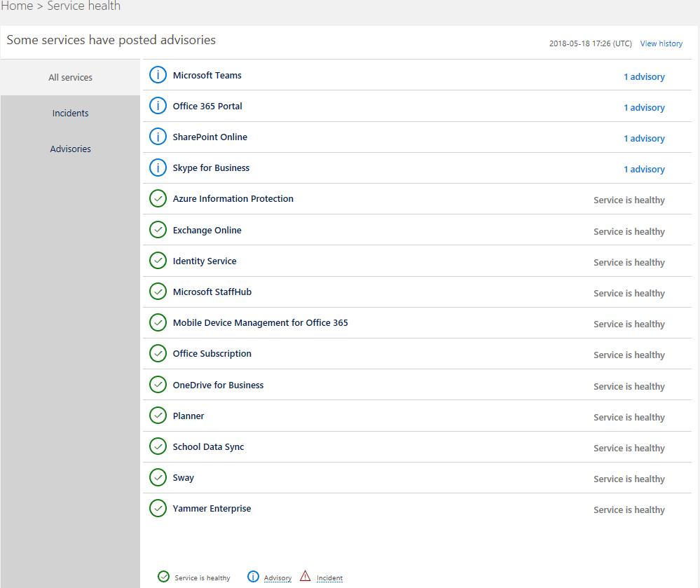Click the OneDrive for Business service name

(219, 385)
